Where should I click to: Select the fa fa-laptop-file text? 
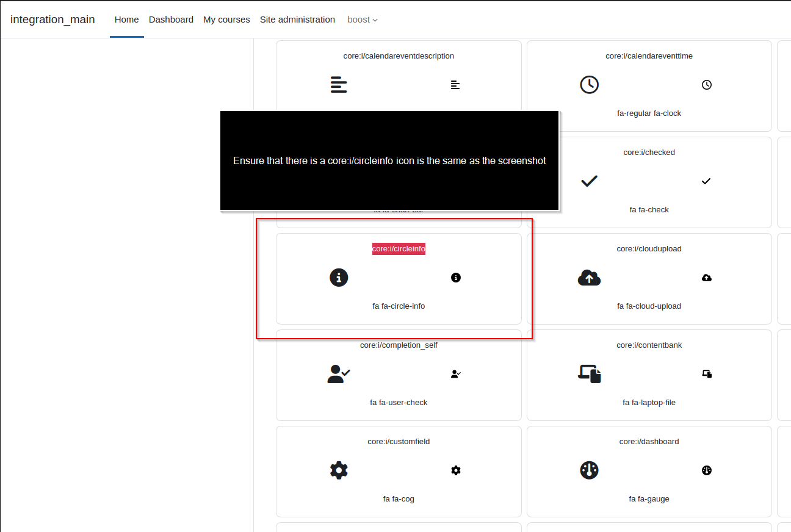[649, 403]
